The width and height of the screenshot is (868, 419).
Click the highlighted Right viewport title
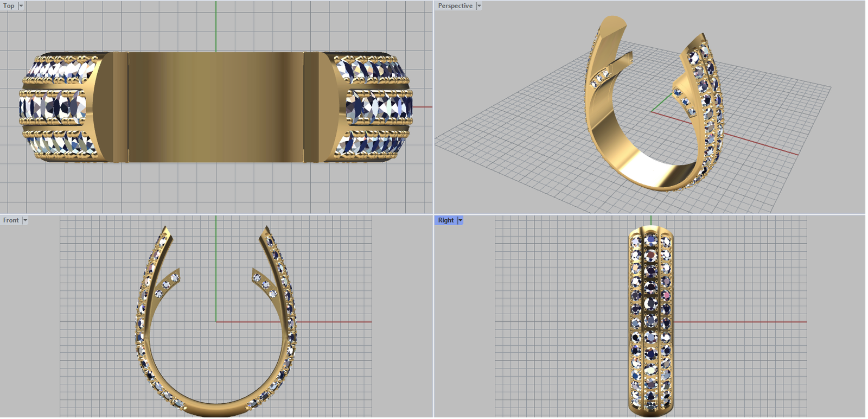[x=445, y=220]
